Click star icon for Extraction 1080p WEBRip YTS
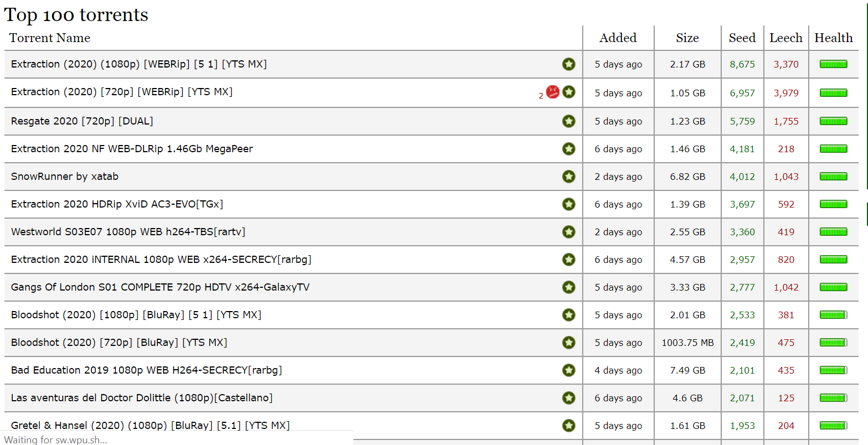 click(569, 64)
